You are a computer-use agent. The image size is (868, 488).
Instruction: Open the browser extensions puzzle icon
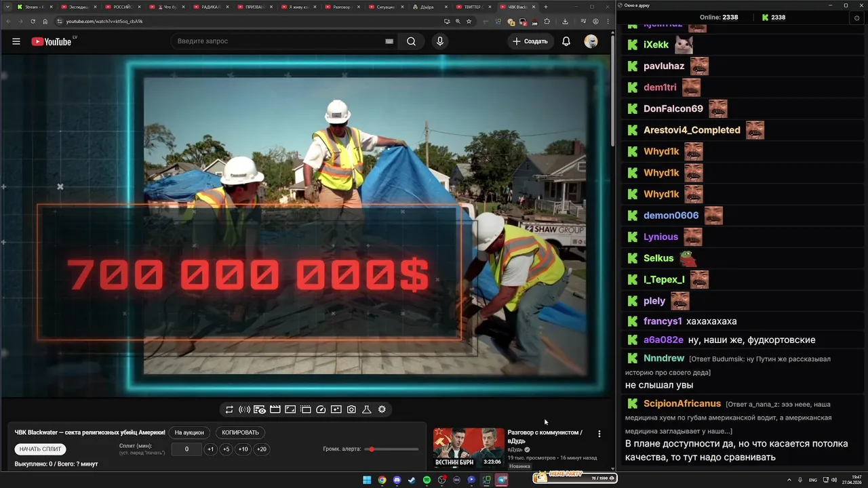(x=547, y=21)
